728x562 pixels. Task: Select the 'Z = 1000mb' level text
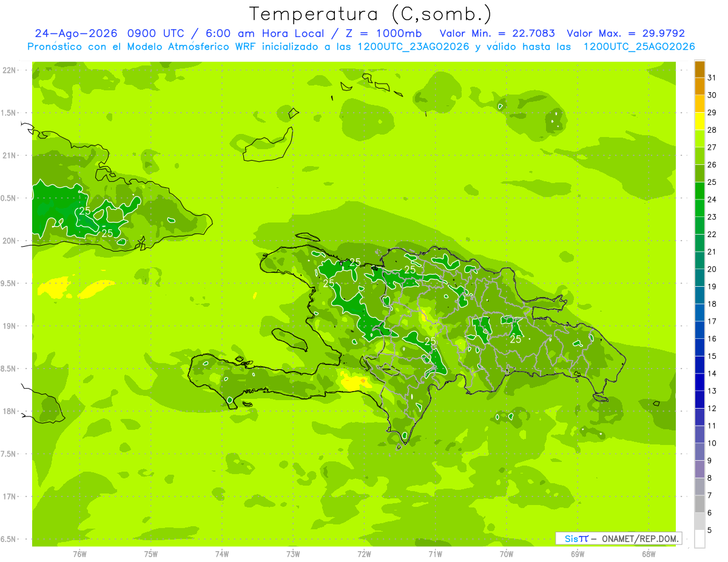(x=384, y=33)
